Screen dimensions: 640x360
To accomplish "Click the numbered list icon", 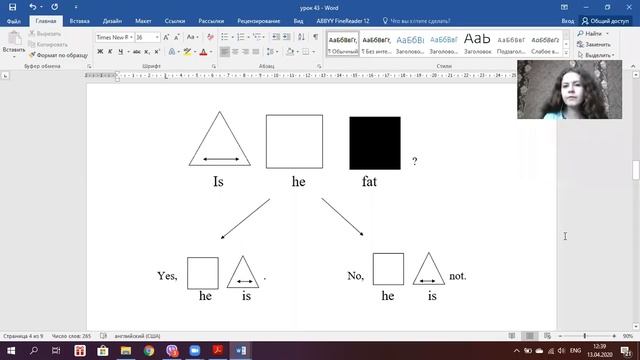I will coord(240,37).
